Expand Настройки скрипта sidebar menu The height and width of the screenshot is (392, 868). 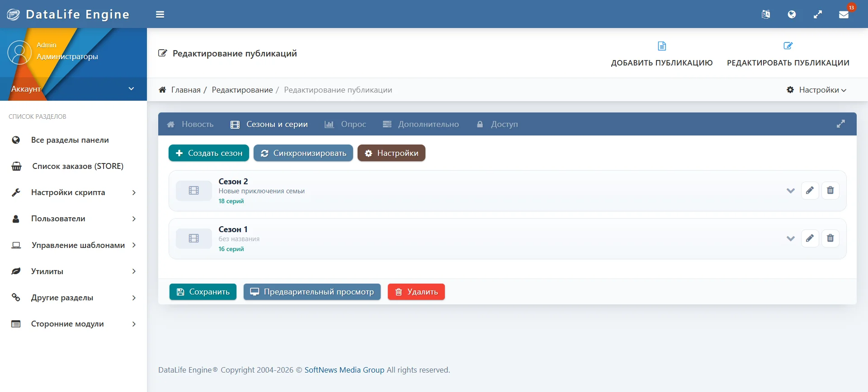pos(73,192)
